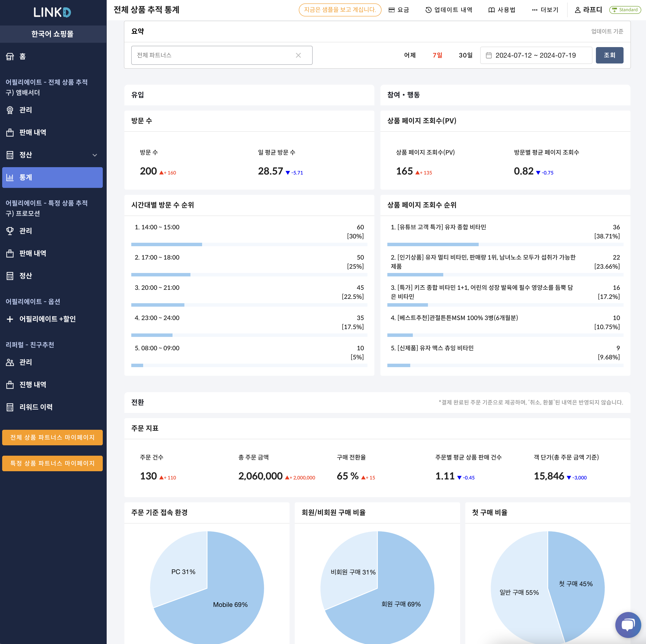This screenshot has width=646, height=644.
Task: Click the 라프디 user profile icon
Action: pyautogui.click(x=578, y=10)
